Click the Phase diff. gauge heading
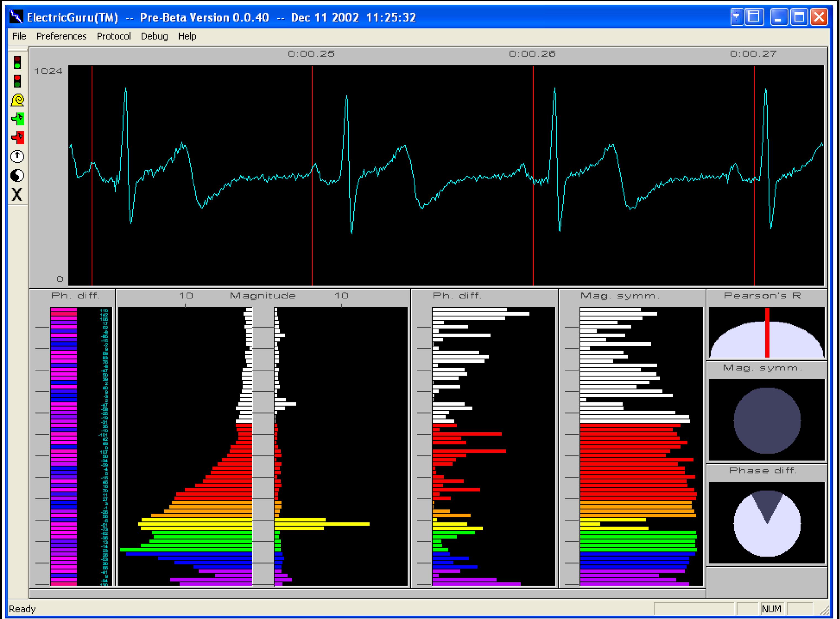Image resolution: width=840 pixels, height=619 pixels. pos(763,471)
